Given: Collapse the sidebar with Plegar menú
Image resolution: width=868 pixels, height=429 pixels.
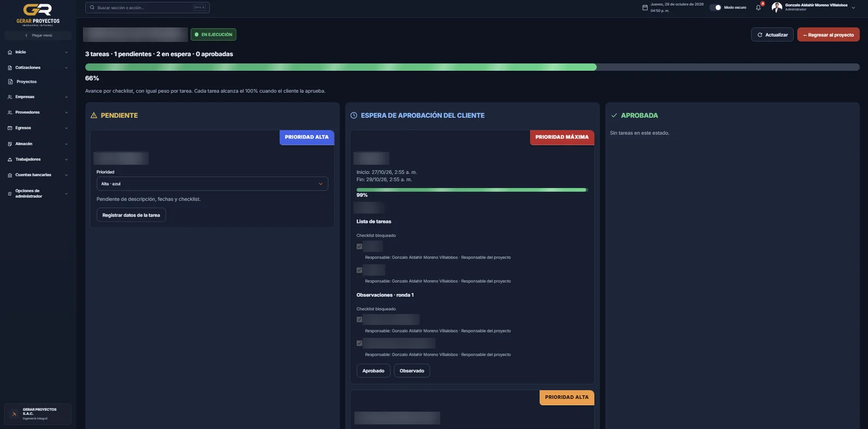Looking at the screenshot, I should pos(38,35).
